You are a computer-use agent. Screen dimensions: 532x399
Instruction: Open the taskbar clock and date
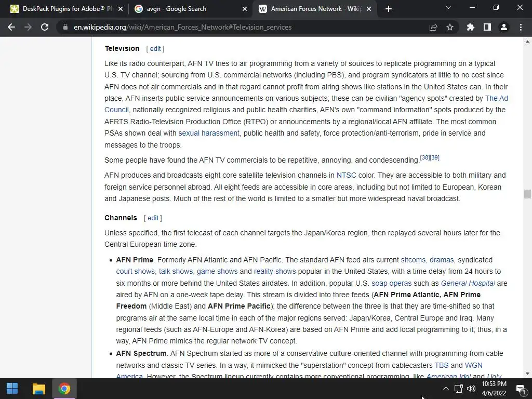(x=494, y=389)
